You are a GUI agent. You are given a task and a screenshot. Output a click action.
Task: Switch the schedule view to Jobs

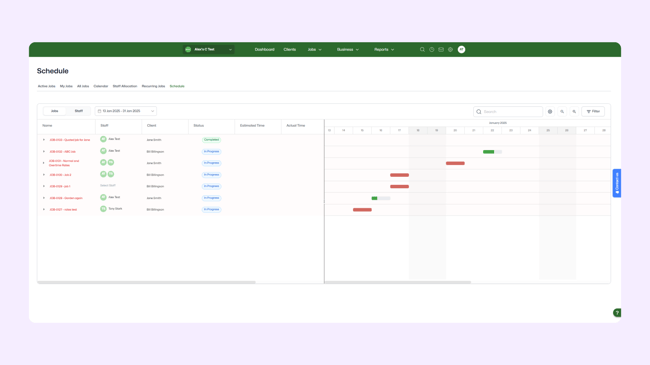pyautogui.click(x=55, y=111)
